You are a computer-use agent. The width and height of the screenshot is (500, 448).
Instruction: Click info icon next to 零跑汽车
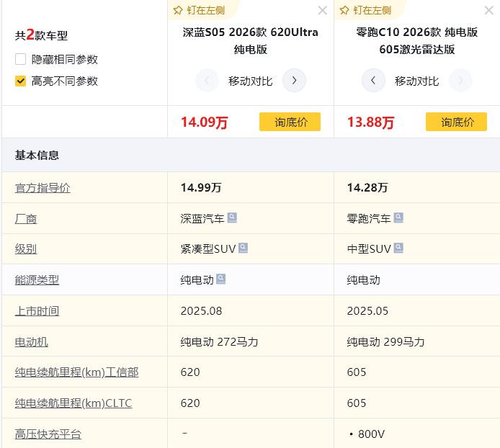coord(398,218)
